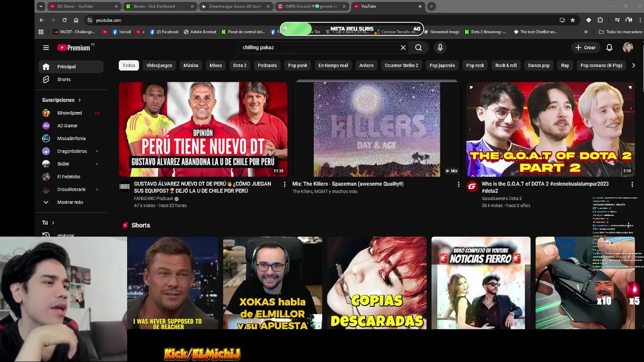Select the Rock & roll chip
This screenshot has width=644, height=362.
click(x=506, y=65)
